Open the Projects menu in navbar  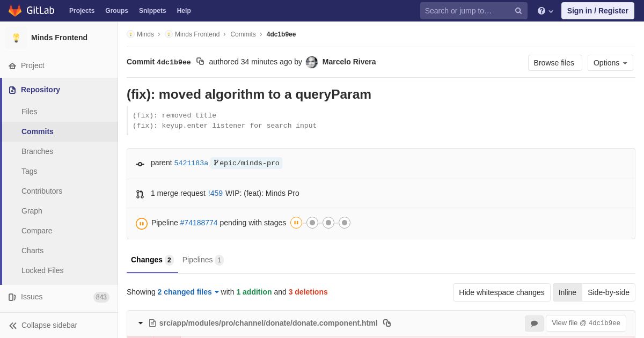pos(82,11)
